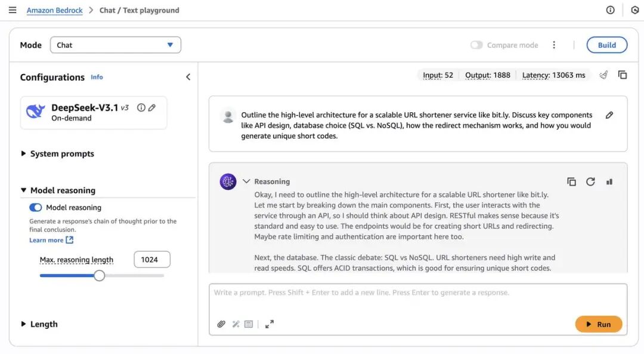Image resolution: width=644 pixels, height=354 pixels.
Task: Click the magic wand prompt optimize icon
Action: tap(236, 324)
